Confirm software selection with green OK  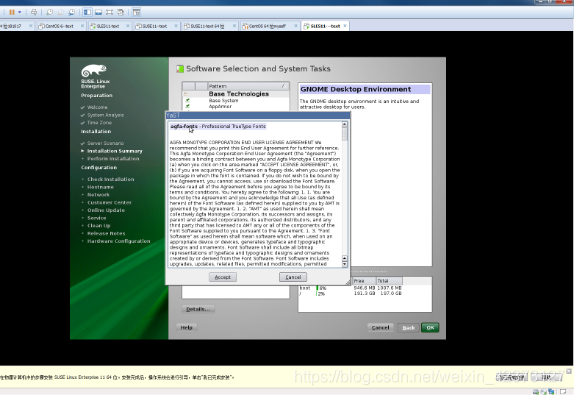pos(430,328)
